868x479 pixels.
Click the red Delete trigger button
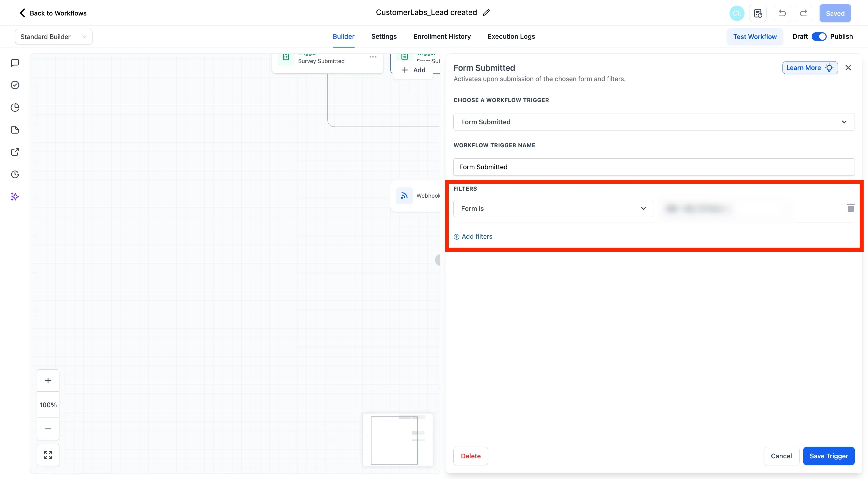pos(470,456)
